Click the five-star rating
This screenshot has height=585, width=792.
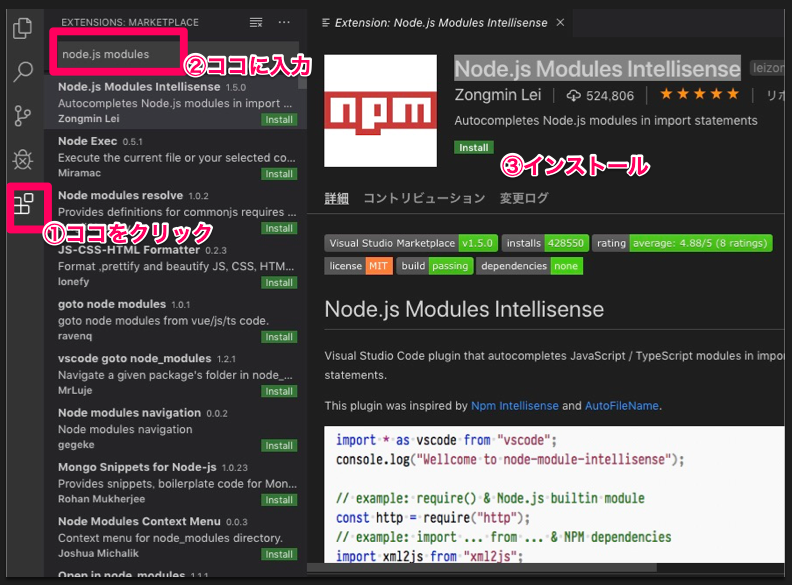click(x=700, y=94)
